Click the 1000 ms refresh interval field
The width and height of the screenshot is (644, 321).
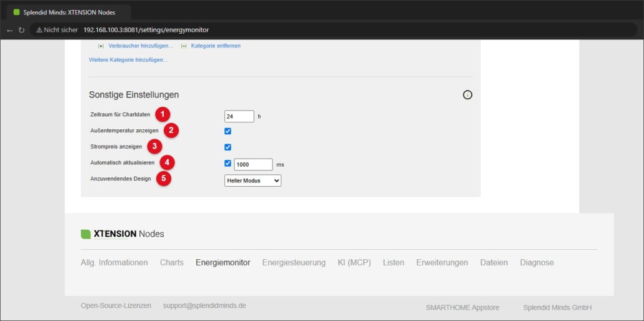coord(253,165)
